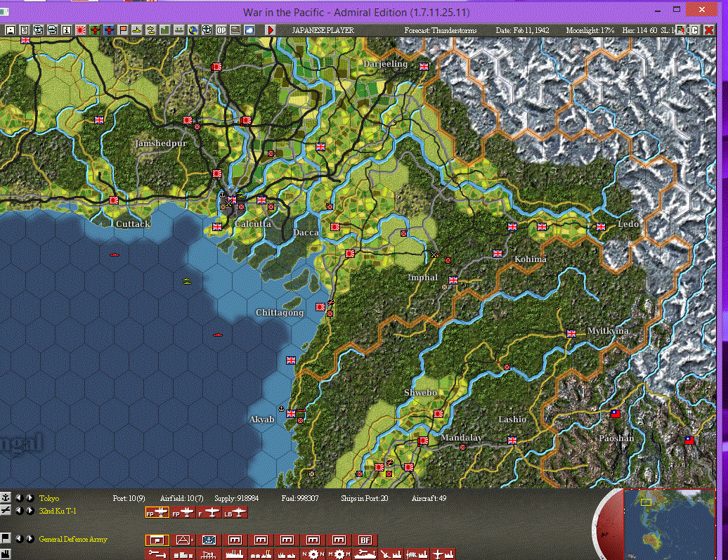This screenshot has height=560, width=728.
Task: Click the cloud weather toolbar icon
Action: pyautogui.click(x=249, y=30)
